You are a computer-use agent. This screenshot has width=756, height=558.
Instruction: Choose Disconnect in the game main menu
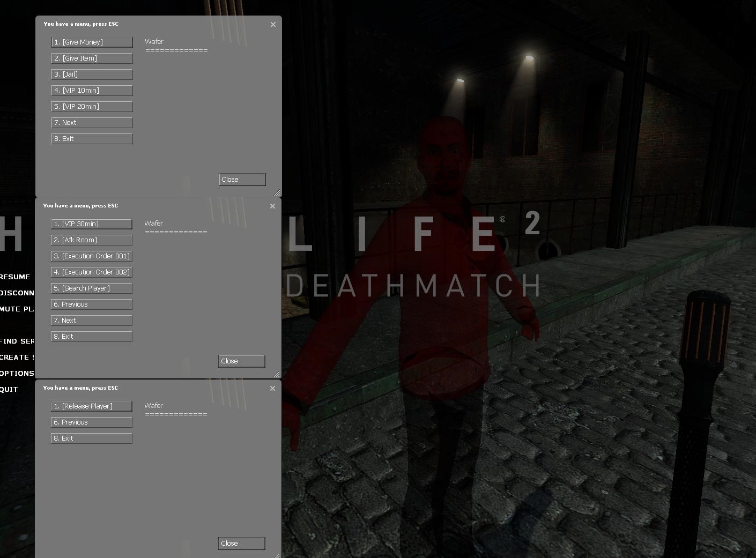17,293
